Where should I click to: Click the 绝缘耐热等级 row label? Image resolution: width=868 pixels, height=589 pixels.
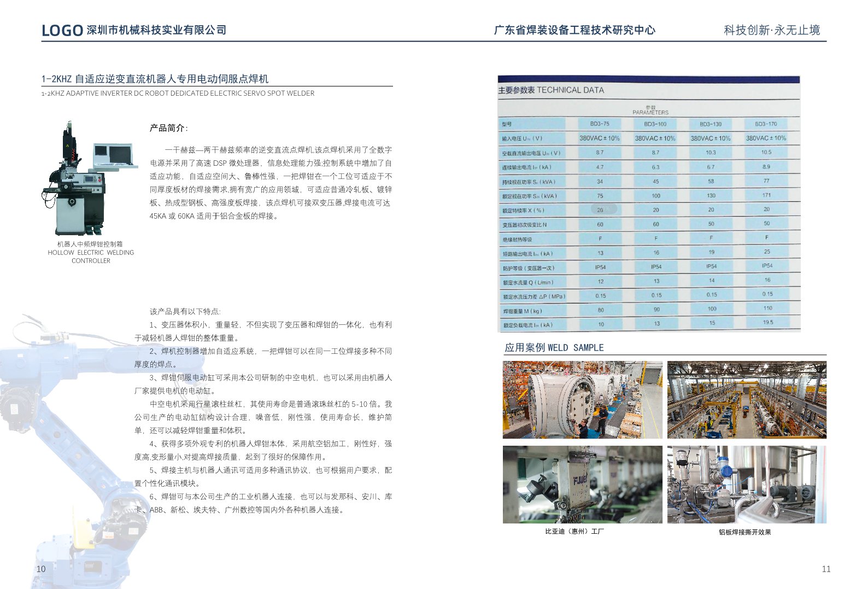coord(517,240)
